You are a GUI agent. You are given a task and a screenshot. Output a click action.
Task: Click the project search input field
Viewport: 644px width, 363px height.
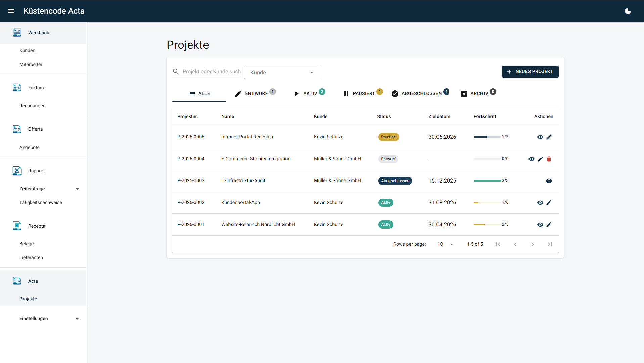[212, 72]
